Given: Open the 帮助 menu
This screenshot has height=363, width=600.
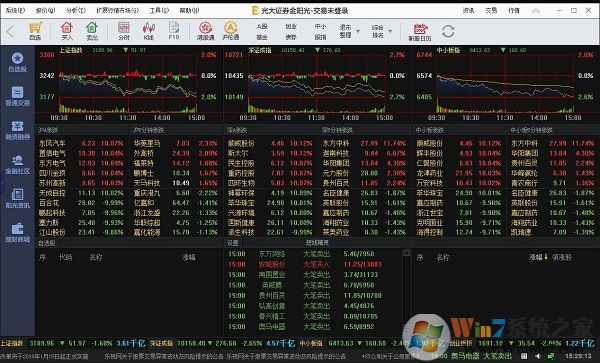Looking at the screenshot, I should click(x=189, y=10).
